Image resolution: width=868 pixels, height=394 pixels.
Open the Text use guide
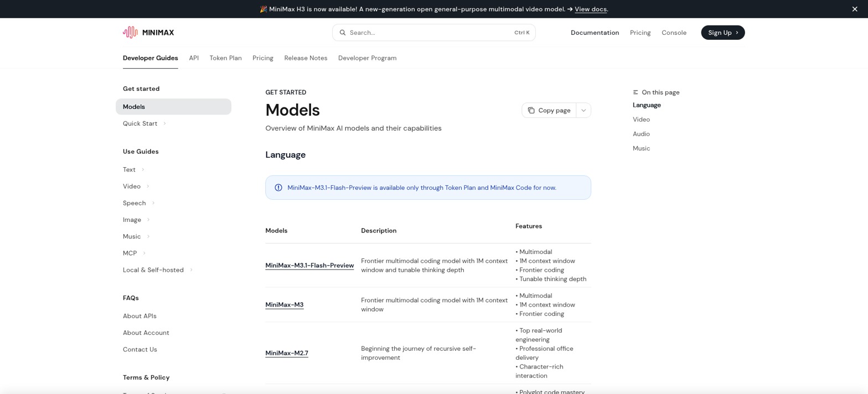click(x=129, y=169)
